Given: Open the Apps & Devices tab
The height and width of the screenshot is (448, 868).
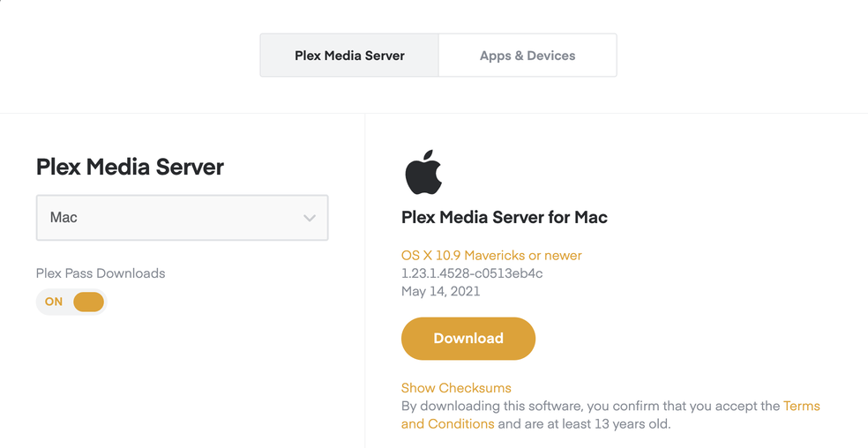Looking at the screenshot, I should [x=528, y=56].
